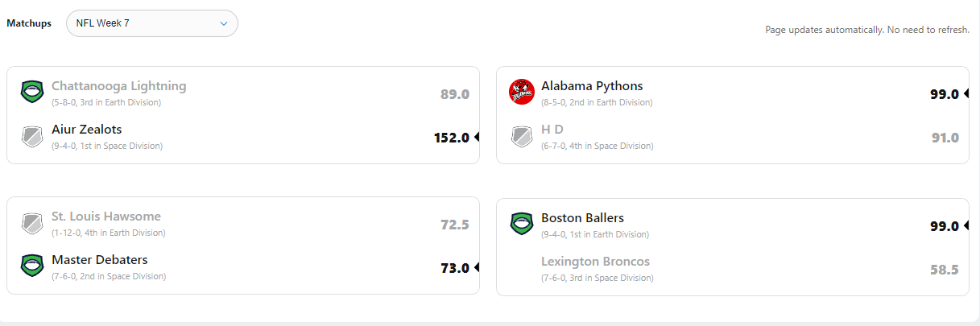Viewport: 980px width, 326px height.
Task: Click Boston Ballers football logo
Action: (x=522, y=223)
